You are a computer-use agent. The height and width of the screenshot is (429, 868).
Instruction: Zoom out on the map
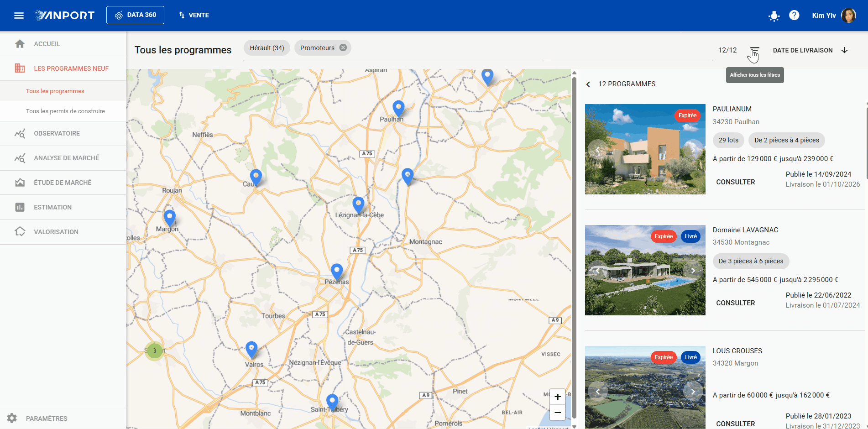[557, 413]
